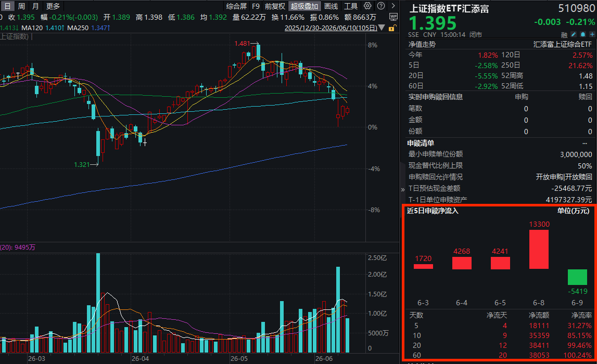
Task: Click the 6-8 net inflow bar 13300
Action: [539, 250]
